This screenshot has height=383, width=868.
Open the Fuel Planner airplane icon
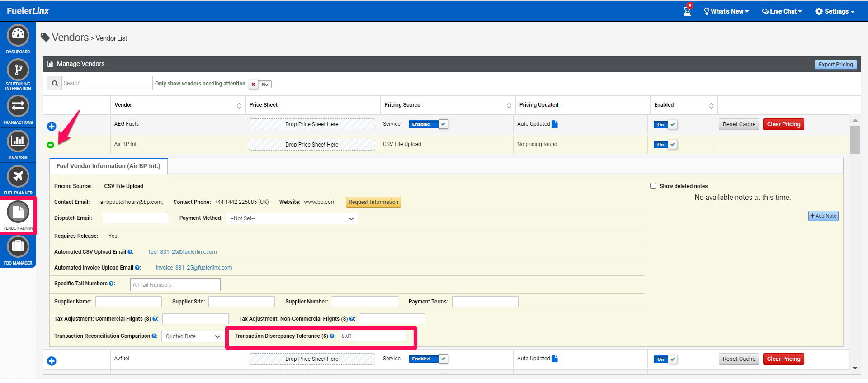click(18, 177)
